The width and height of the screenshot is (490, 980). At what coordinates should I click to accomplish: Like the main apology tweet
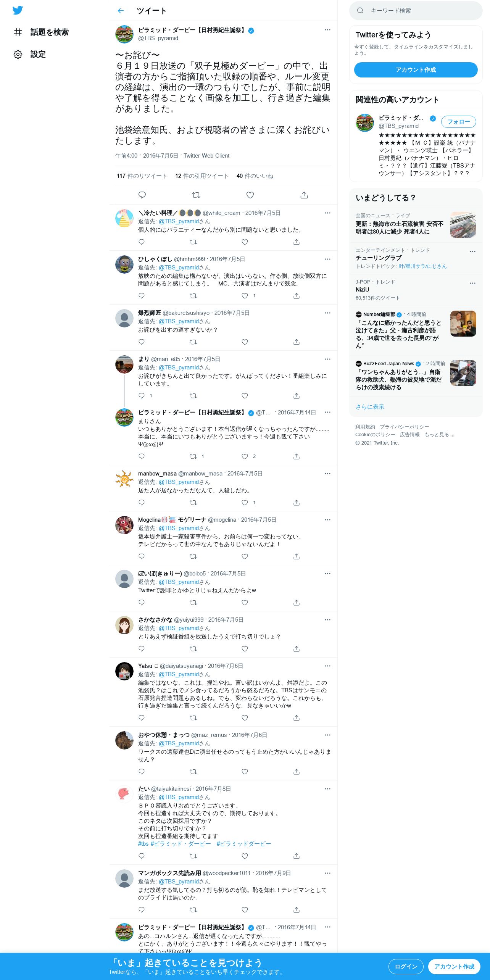click(x=250, y=195)
